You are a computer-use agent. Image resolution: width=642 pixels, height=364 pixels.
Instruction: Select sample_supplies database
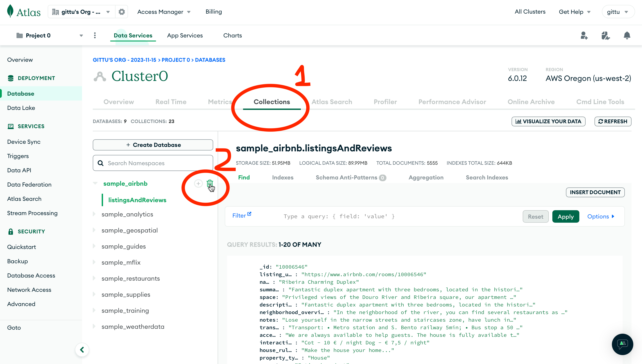pos(126,294)
